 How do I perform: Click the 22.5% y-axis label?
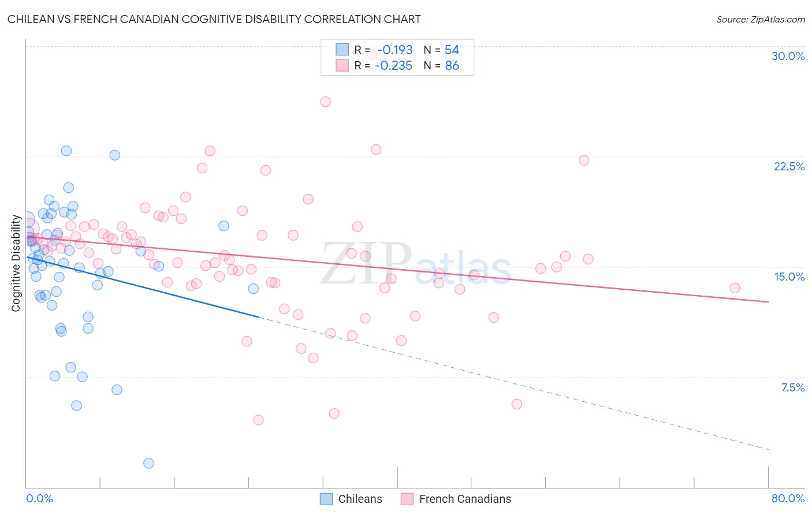tap(789, 166)
